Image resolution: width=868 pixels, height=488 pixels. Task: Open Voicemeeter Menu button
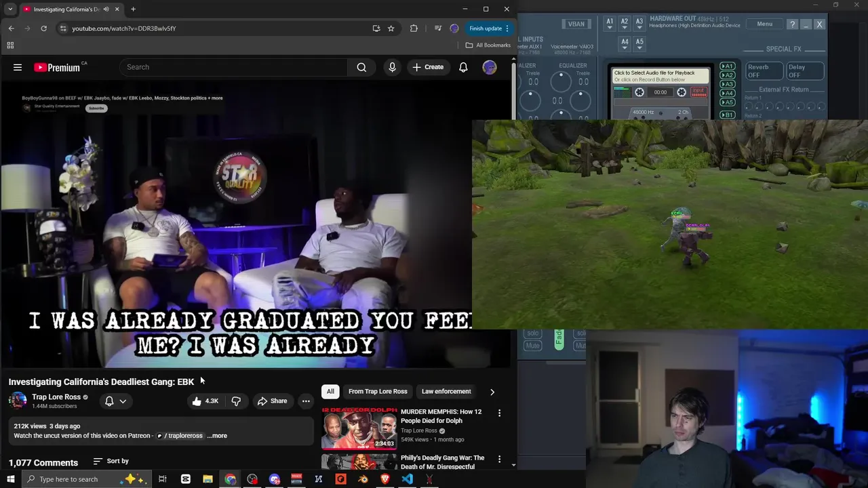coord(764,24)
